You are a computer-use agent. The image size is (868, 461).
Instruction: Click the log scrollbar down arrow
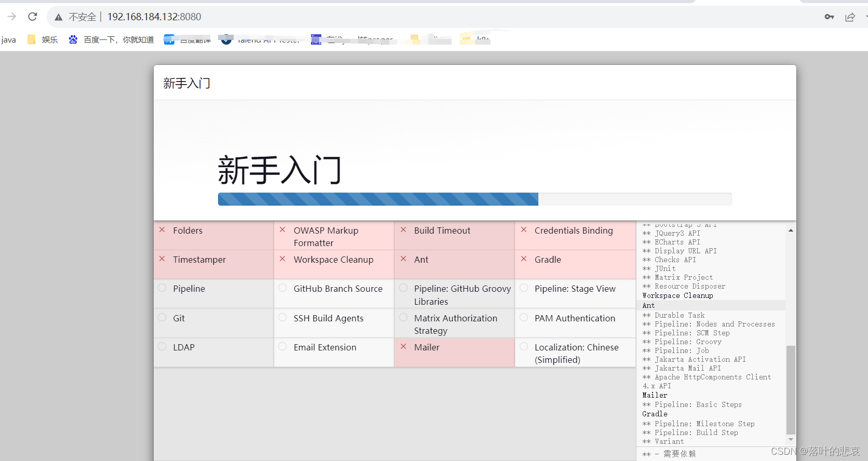pyautogui.click(x=791, y=439)
